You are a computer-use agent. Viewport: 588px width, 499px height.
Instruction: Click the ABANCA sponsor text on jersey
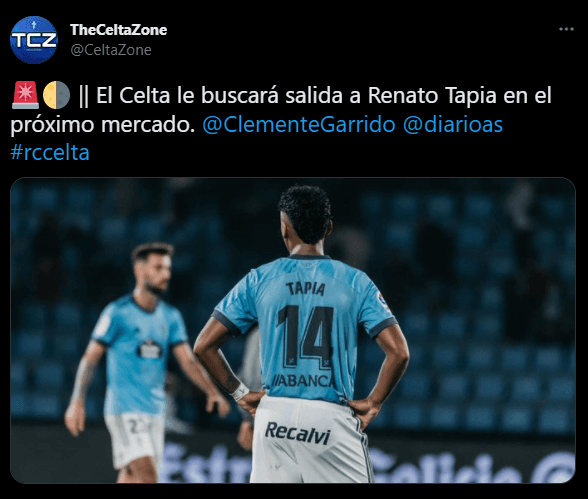pos(304,381)
